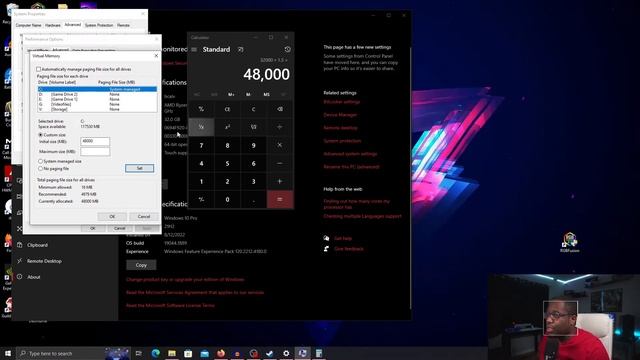Image resolution: width=640 pixels, height=360 pixels.
Task: Open Advanced tab in System Properties
Action: 73,25
